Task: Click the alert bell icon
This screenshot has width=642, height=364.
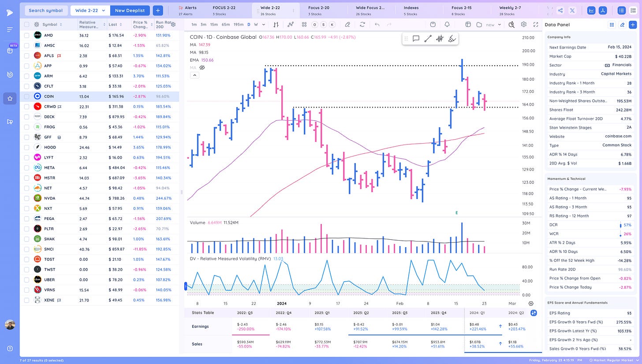Action: pos(447,25)
